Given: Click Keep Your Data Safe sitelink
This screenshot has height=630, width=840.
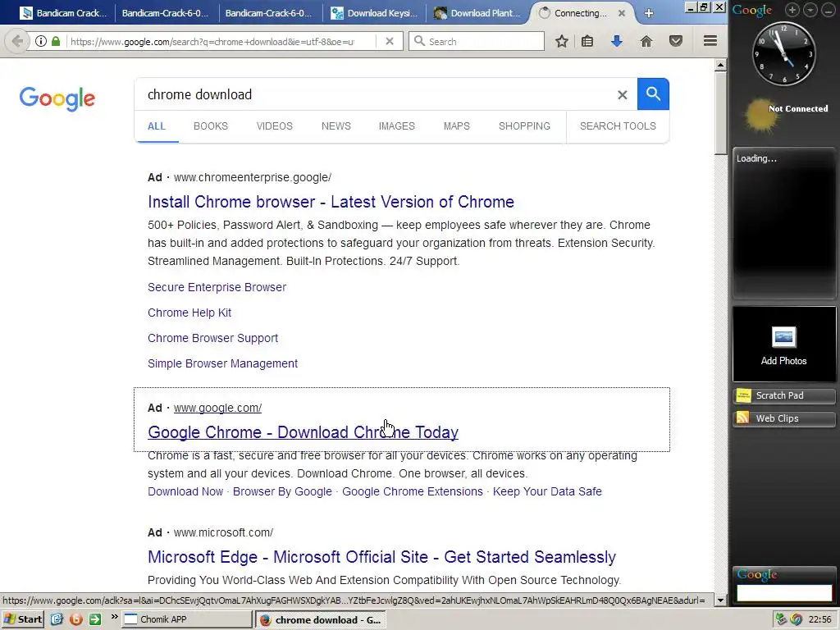Looking at the screenshot, I should coord(547,491).
